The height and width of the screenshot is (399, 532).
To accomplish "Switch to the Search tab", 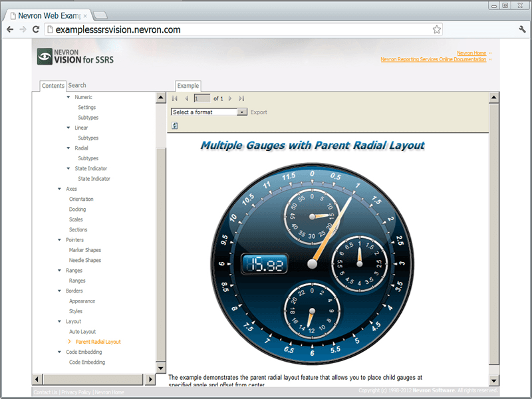I will point(77,85).
